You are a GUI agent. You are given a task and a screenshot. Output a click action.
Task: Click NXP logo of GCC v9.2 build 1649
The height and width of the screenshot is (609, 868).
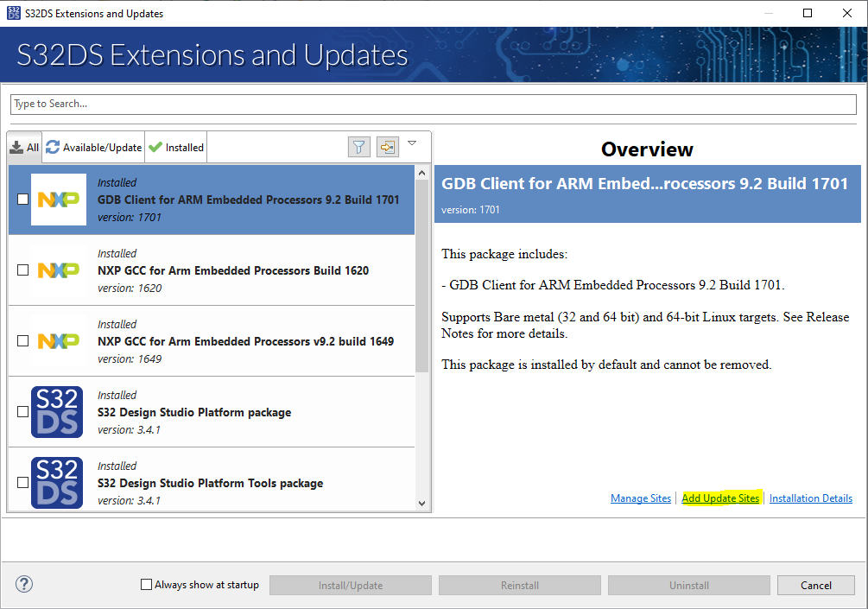pyautogui.click(x=59, y=341)
